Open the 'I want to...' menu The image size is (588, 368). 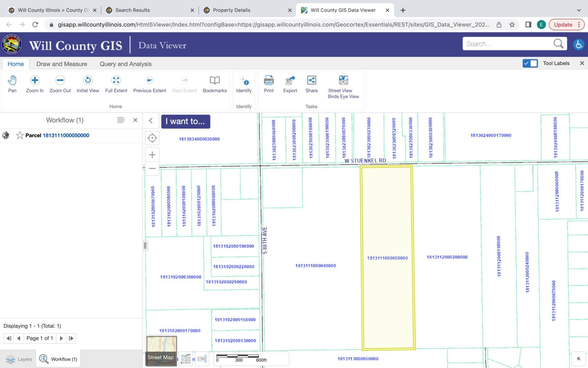185,122
